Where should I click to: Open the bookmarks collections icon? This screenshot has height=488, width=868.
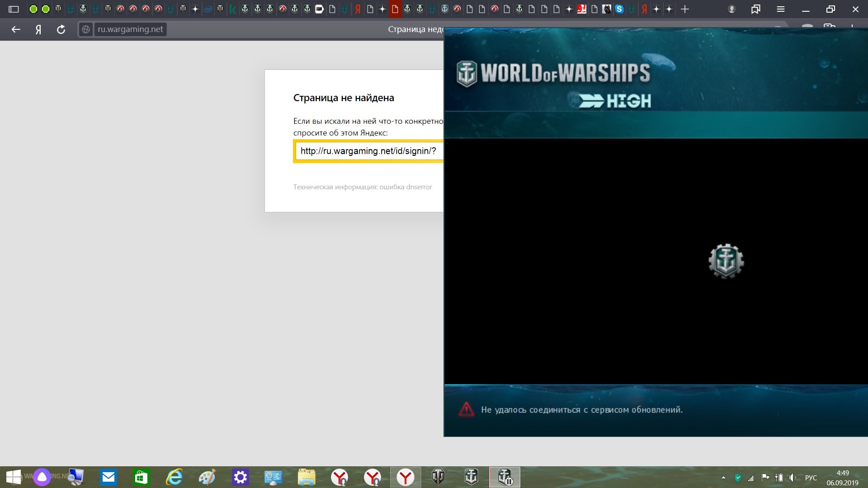tap(755, 9)
